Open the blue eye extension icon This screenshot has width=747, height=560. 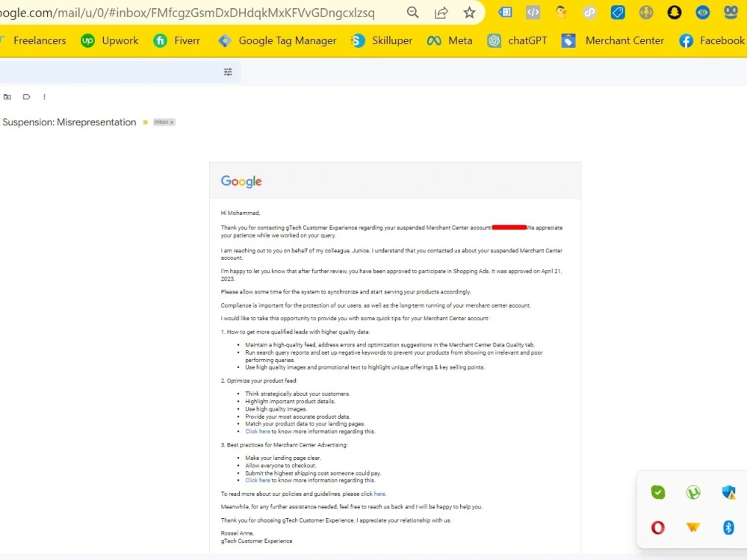point(702,13)
